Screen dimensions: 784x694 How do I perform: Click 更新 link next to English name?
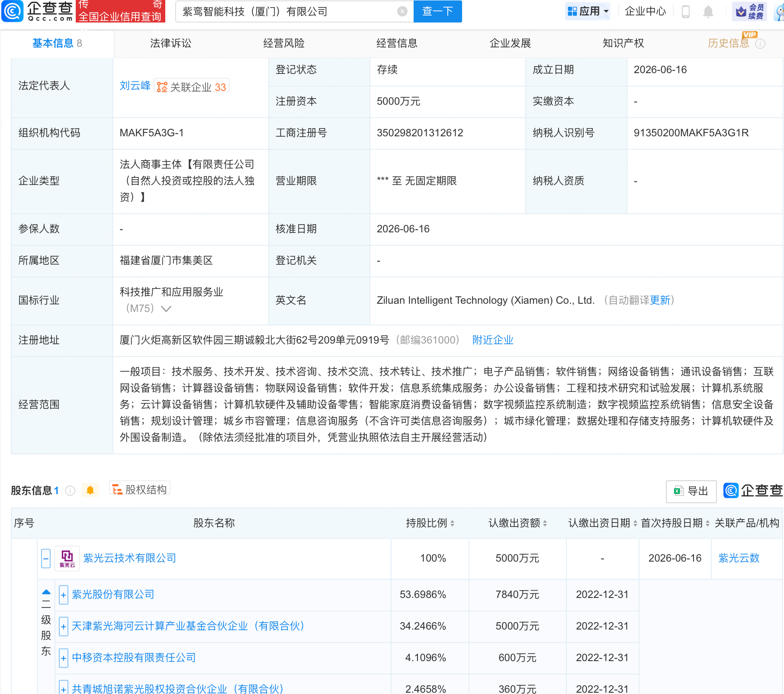click(660, 300)
